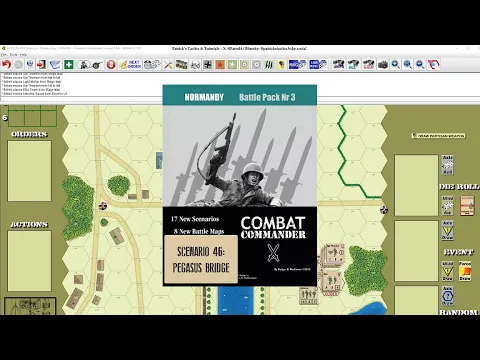Viewport: 480px width, 360px height.
Task: Click the NEXT ORDER toolbar button
Action: [x=130, y=64]
